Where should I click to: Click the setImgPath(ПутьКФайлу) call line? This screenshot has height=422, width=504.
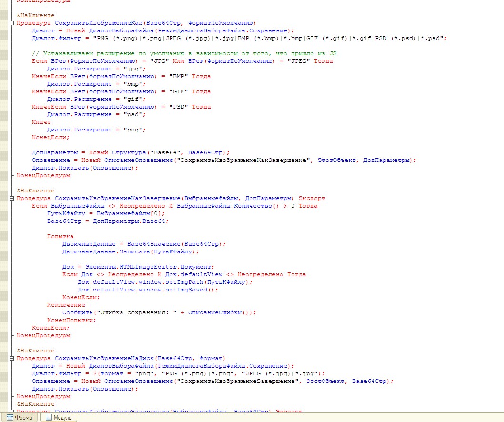pos(165,282)
